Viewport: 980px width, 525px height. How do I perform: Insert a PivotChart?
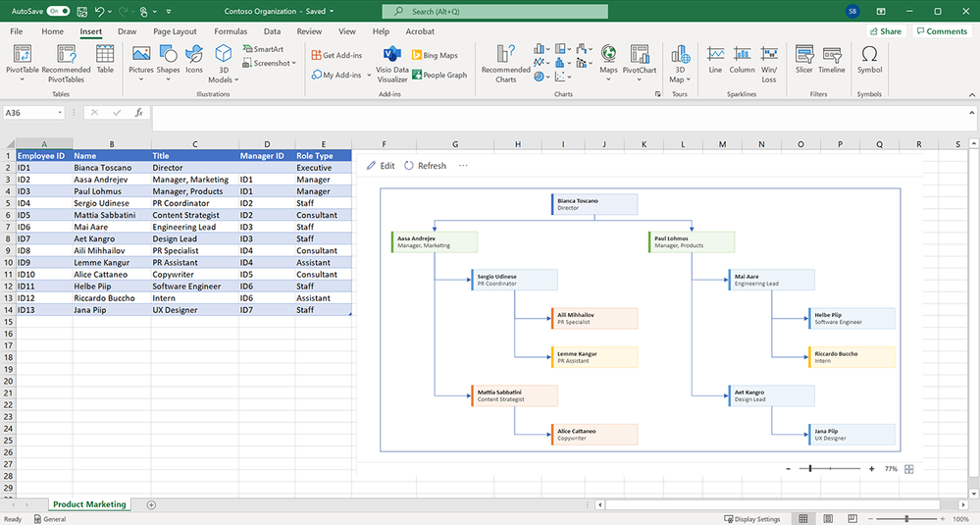pyautogui.click(x=640, y=63)
